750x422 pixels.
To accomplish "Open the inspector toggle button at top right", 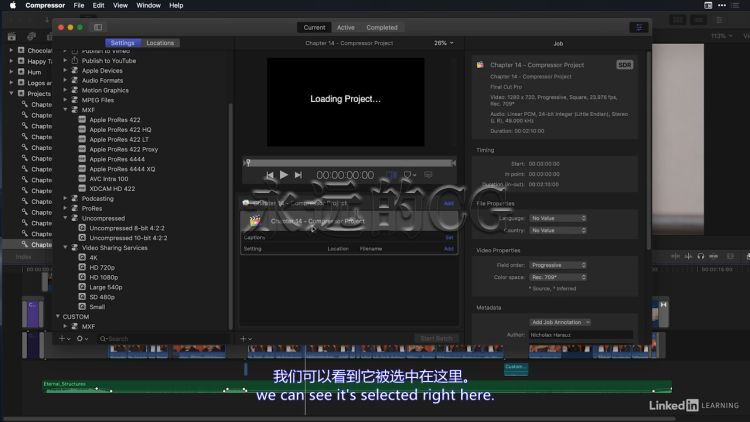I will tap(639, 27).
